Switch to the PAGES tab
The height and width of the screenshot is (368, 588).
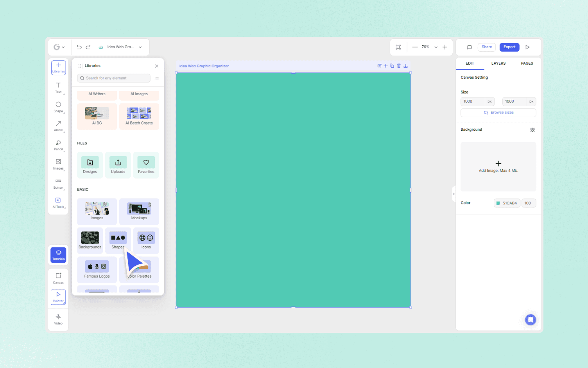(x=527, y=63)
